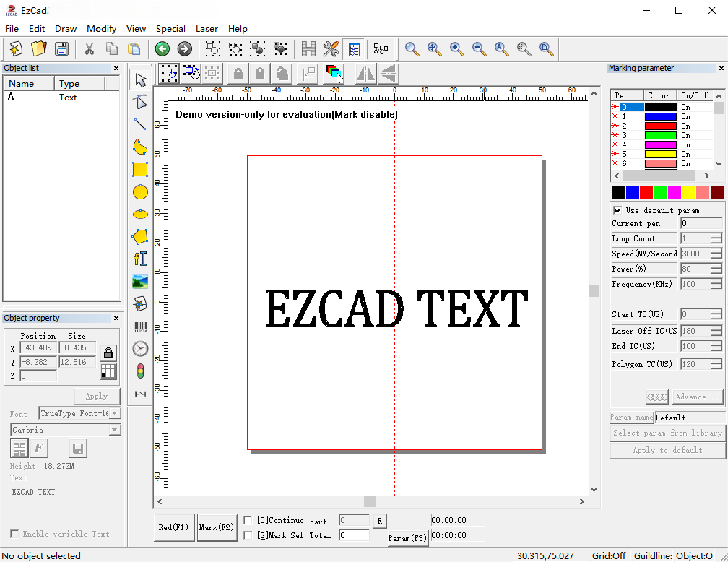Toggle On/Off for pen 0

pos(686,108)
